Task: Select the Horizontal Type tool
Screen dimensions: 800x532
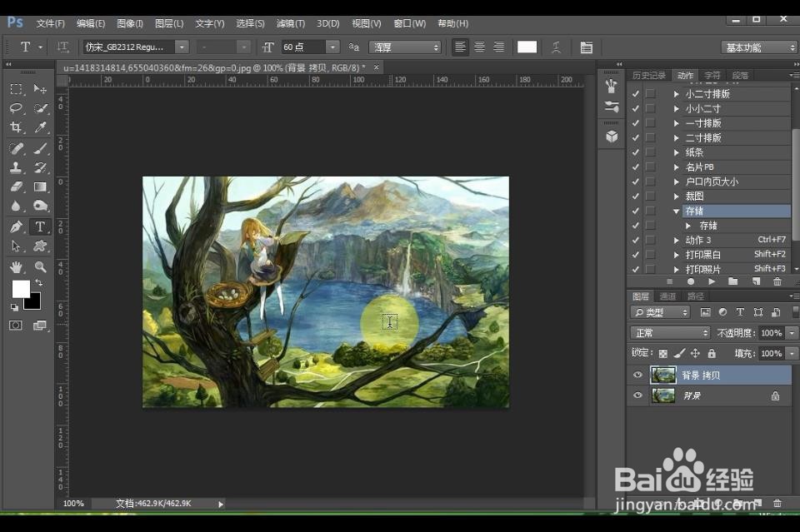Action: coord(40,226)
